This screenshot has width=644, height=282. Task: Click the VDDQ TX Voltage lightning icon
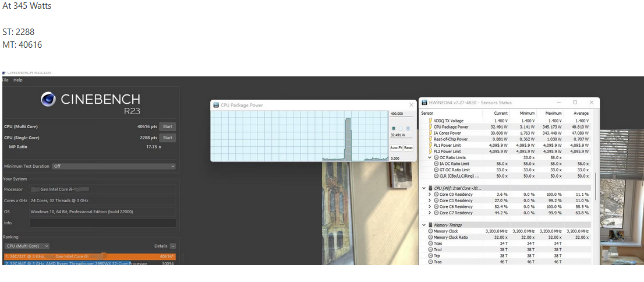click(430, 121)
